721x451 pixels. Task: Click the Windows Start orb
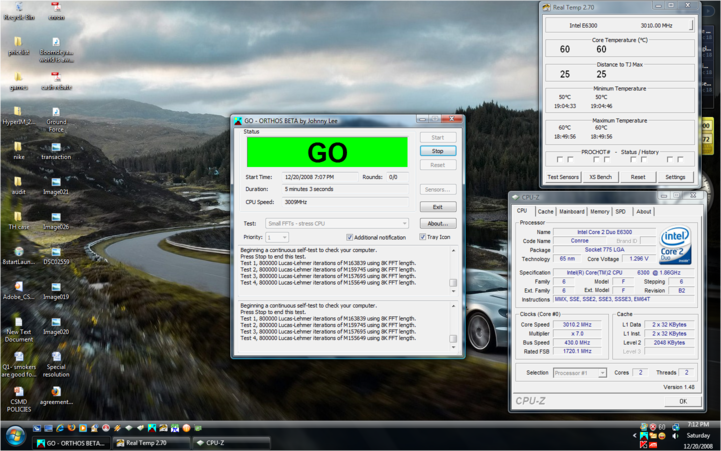click(15, 437)
